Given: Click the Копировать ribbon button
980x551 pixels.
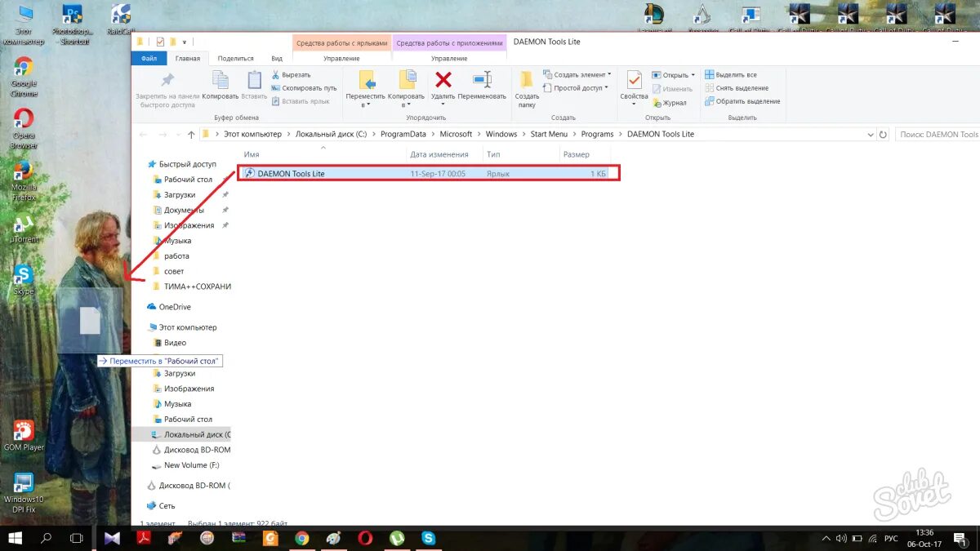Looking at the screenshot, I should pyautogui.click(x=220, y=86).
